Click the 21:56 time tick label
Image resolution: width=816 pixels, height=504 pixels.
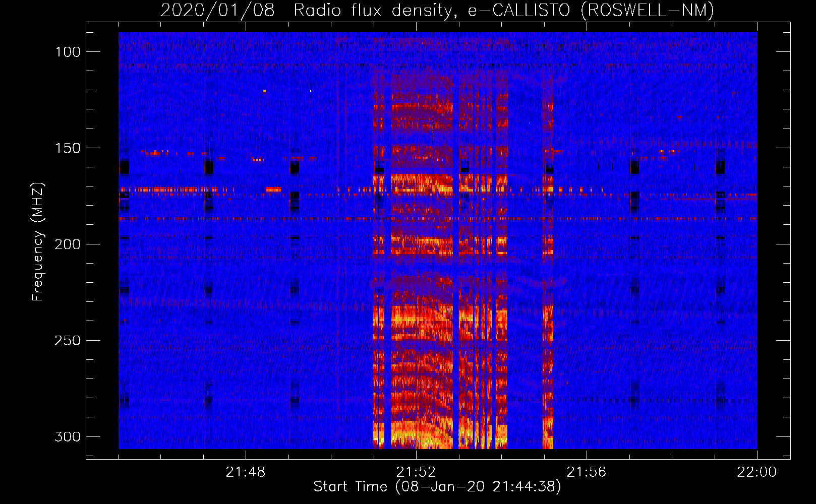coord(587,472)
